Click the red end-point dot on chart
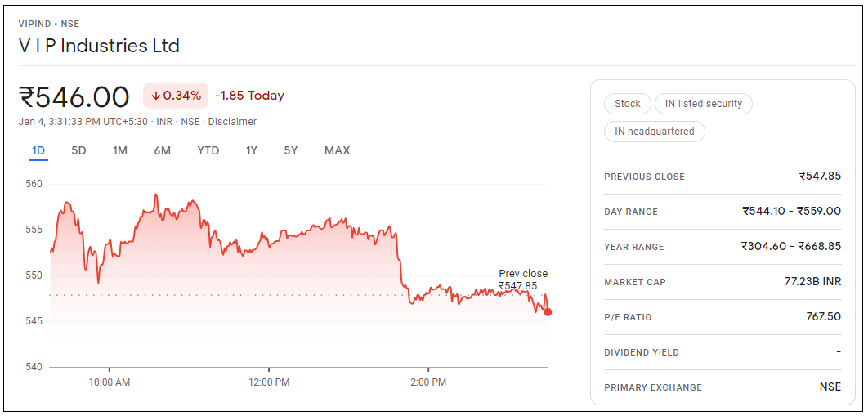 point(548,311)
